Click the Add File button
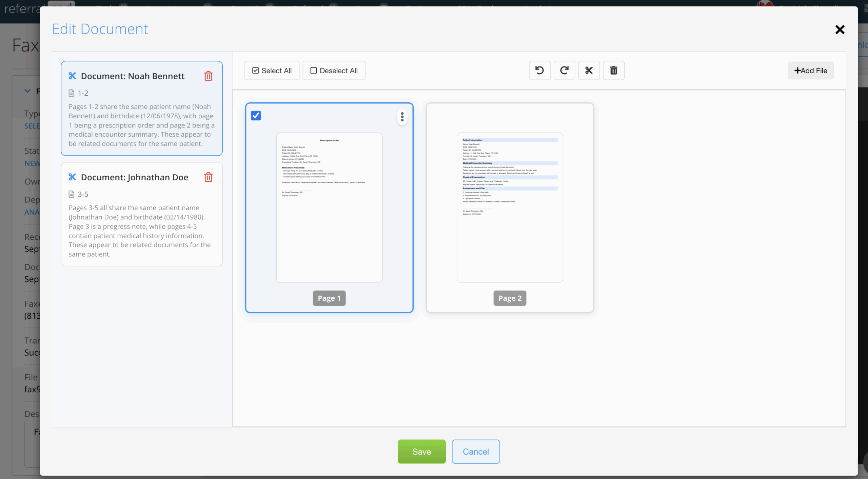 811,71
